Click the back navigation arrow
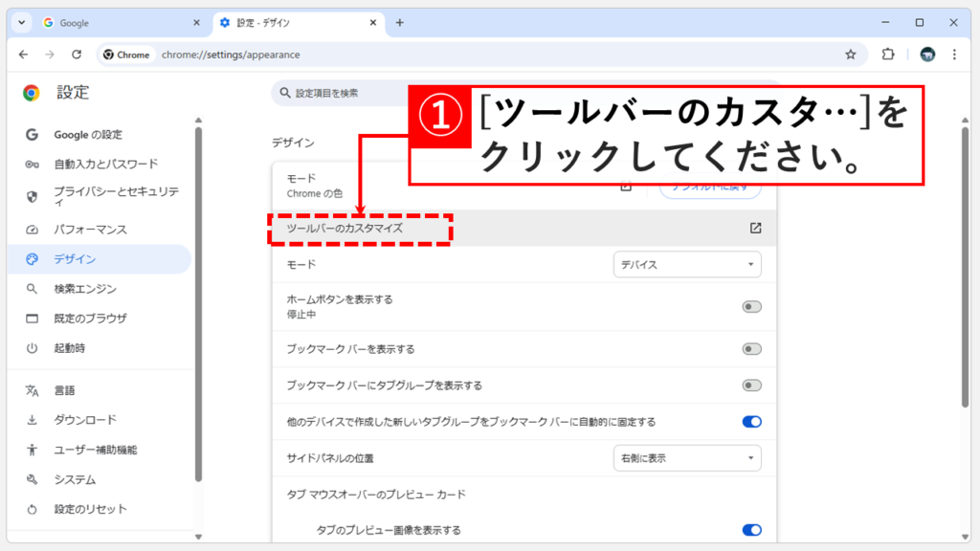This screenshot has width=980, height=551. coord(24,55)
